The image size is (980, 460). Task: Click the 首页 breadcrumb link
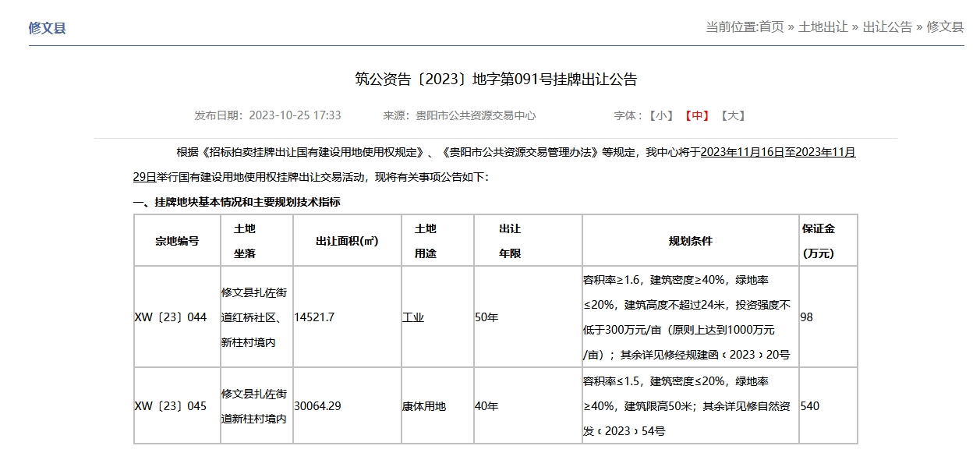click(x=771, y=27)
